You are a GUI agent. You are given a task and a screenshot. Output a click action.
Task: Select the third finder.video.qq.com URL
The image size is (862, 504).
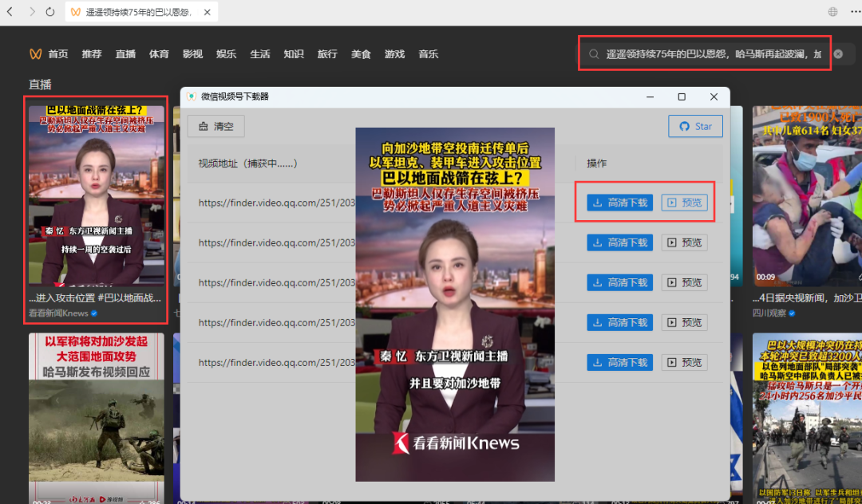click(x=276, y=283)
